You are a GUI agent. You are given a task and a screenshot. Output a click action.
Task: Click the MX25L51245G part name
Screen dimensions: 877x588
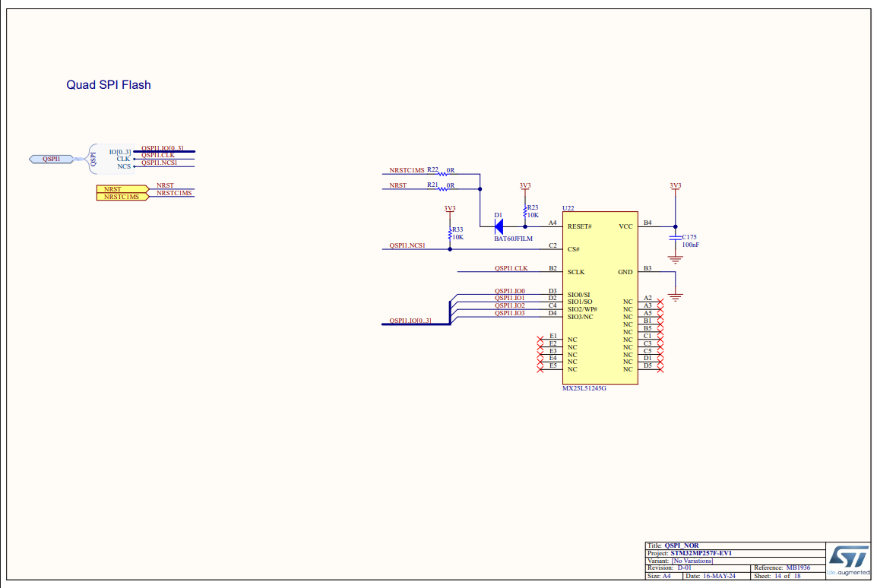(x=584, y=388)
